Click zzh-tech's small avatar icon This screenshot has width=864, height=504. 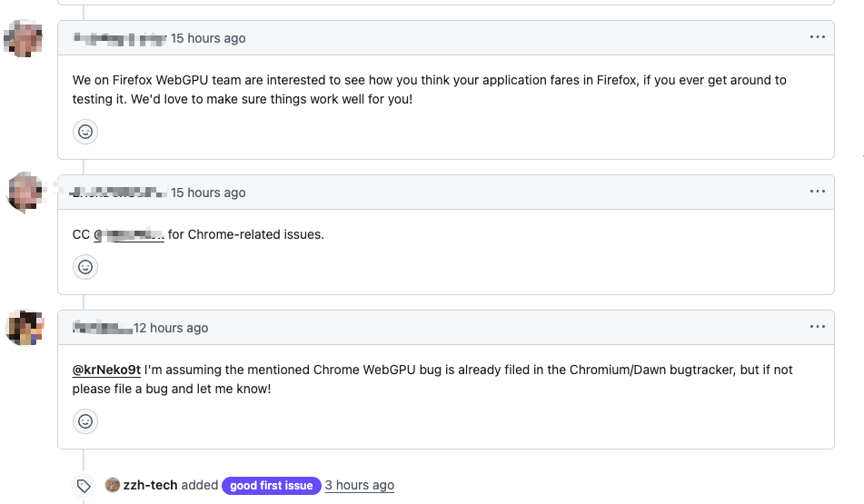click(113, 486)
